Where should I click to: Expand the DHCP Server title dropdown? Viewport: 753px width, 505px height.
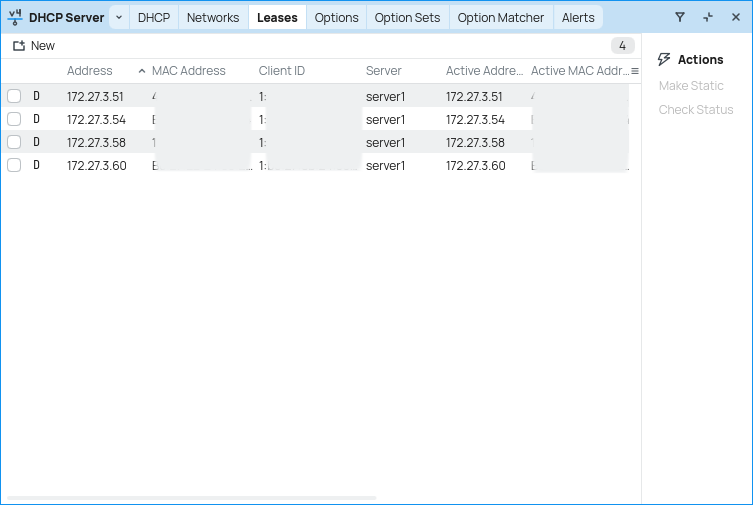click(x=119, y=18)
